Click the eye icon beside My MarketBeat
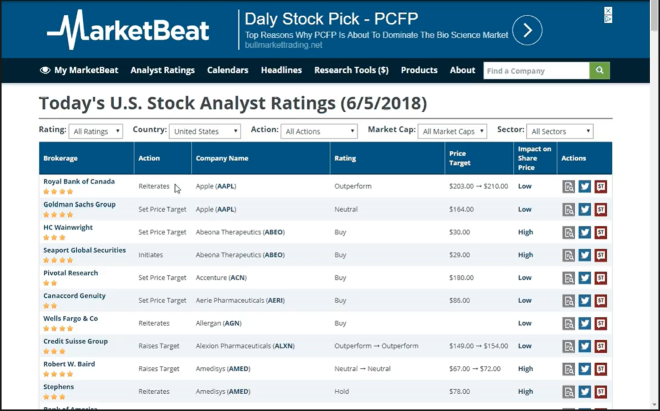660x411 pixels. pos(45,70)
